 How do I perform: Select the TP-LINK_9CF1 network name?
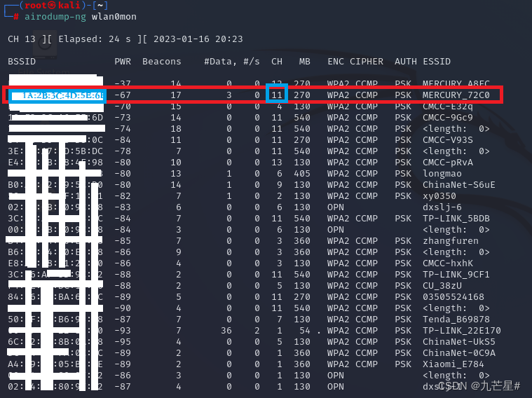pos(456,274)
